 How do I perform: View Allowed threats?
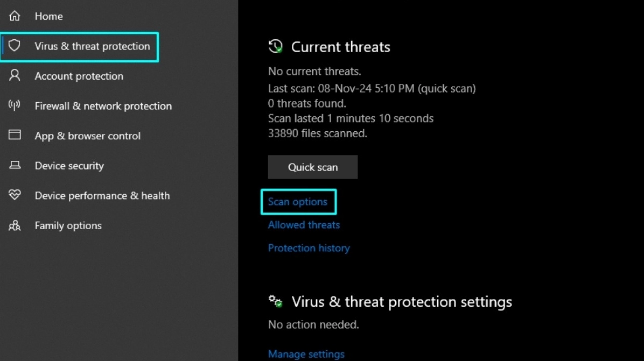click(x=304, y=225)
